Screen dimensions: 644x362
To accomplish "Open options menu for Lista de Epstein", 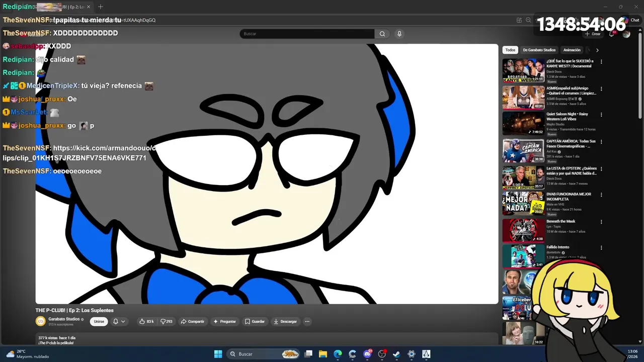I will coord(601,169).
